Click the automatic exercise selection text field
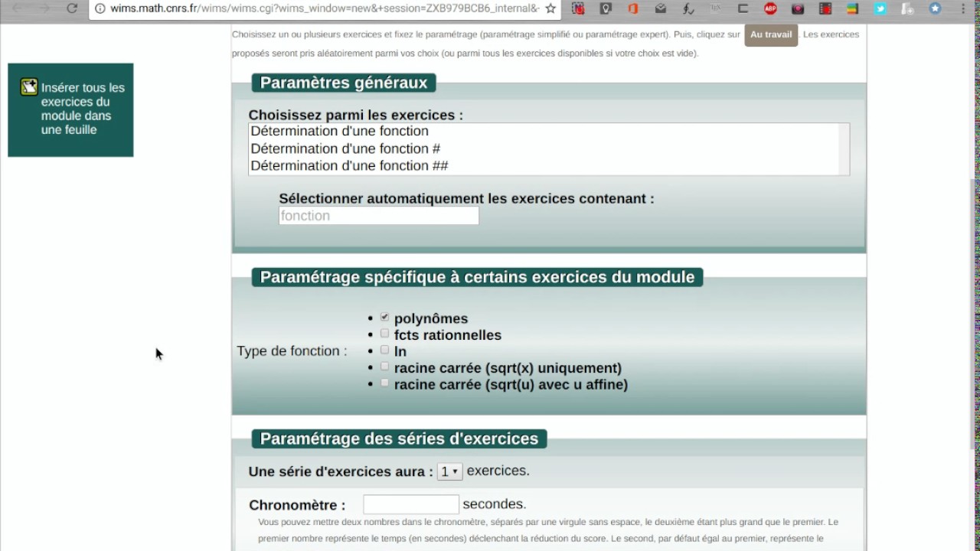 coord(379,216)
